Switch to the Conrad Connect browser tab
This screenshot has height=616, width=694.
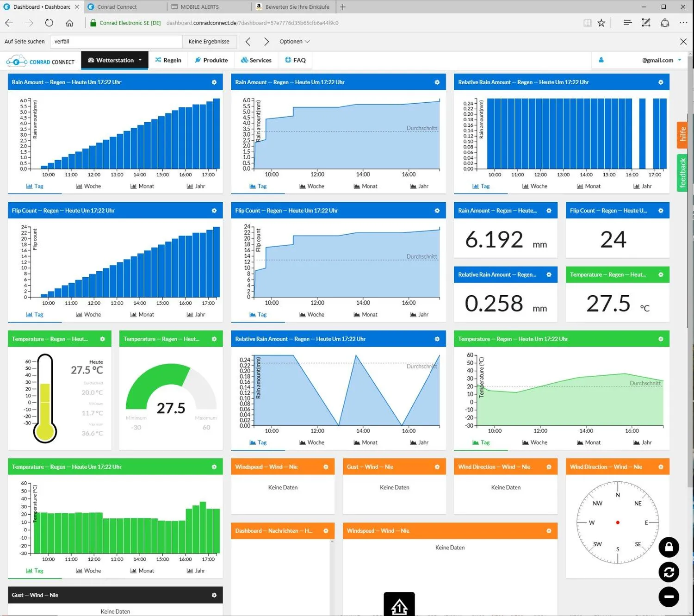point(125,7)
